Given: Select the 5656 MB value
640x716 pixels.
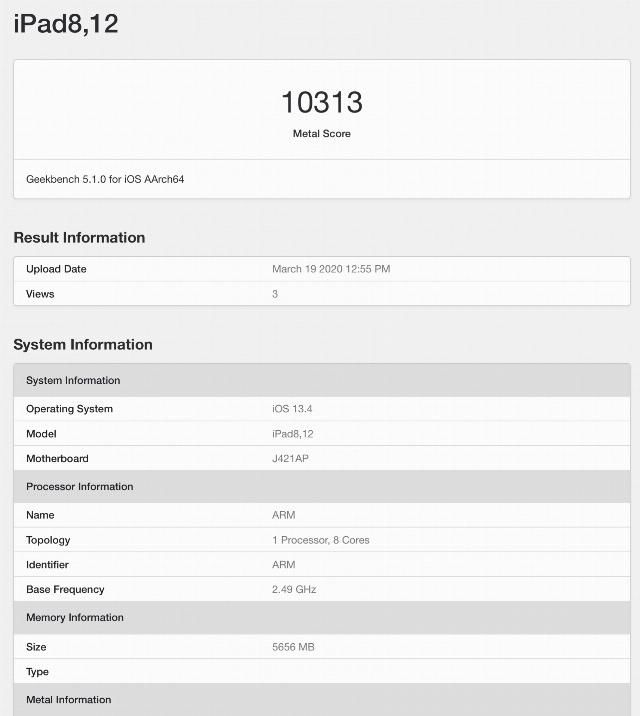Looking at the screenshot, I should (293, 647).
